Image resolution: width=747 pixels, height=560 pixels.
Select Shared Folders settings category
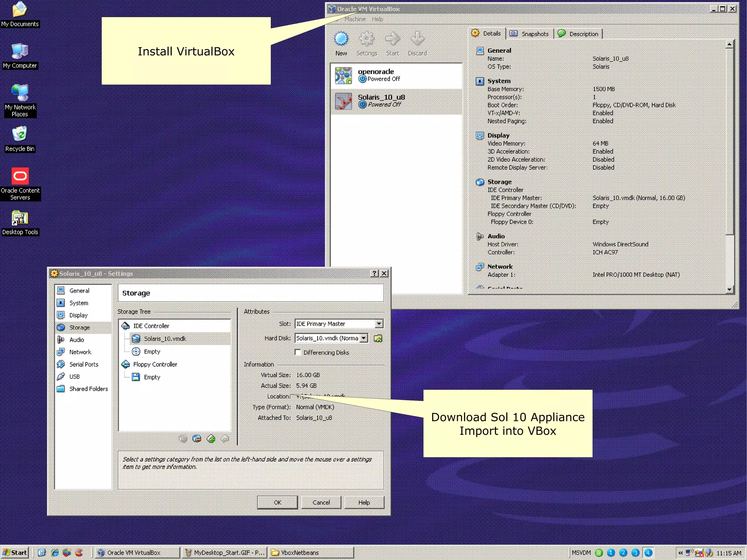coord(88,389)
